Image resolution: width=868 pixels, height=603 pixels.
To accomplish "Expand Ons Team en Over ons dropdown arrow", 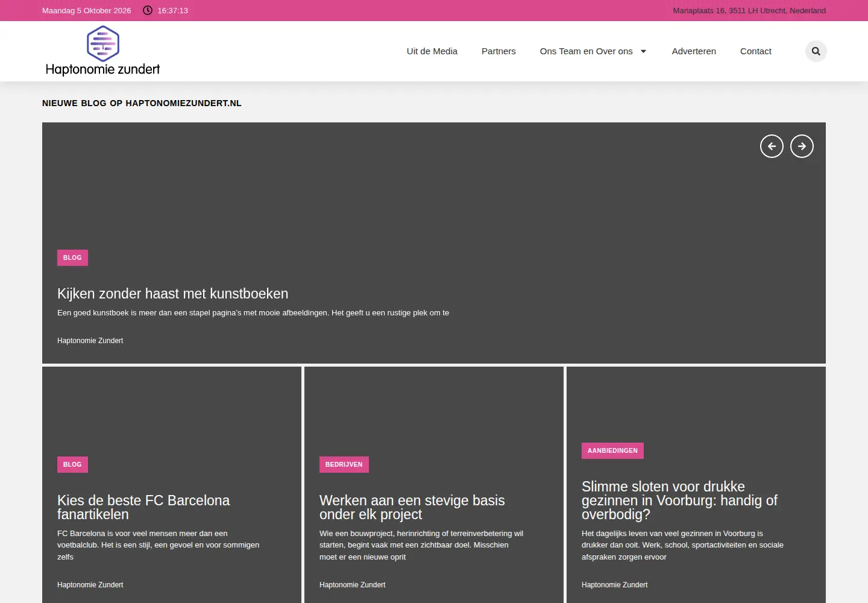I will [x=643, y=51].
